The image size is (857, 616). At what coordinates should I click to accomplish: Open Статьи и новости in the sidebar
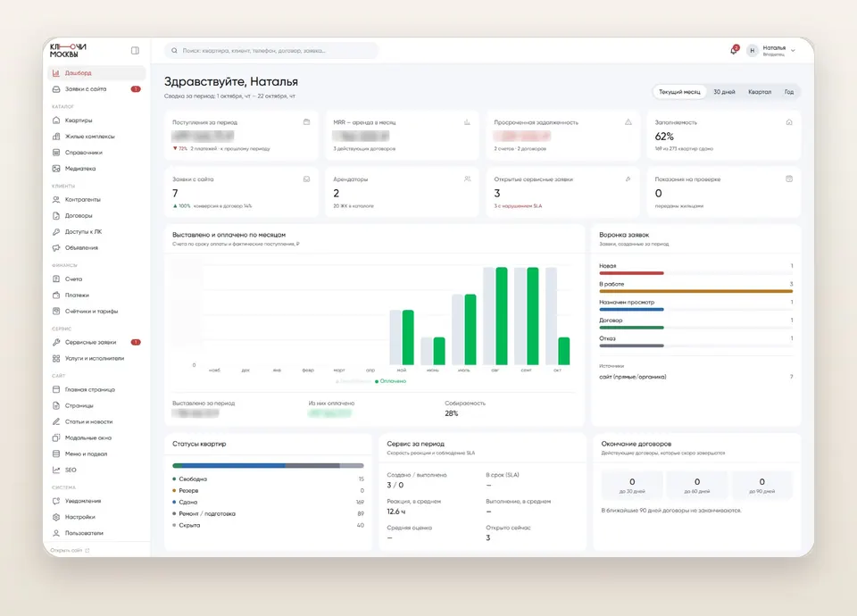(96, 422)
